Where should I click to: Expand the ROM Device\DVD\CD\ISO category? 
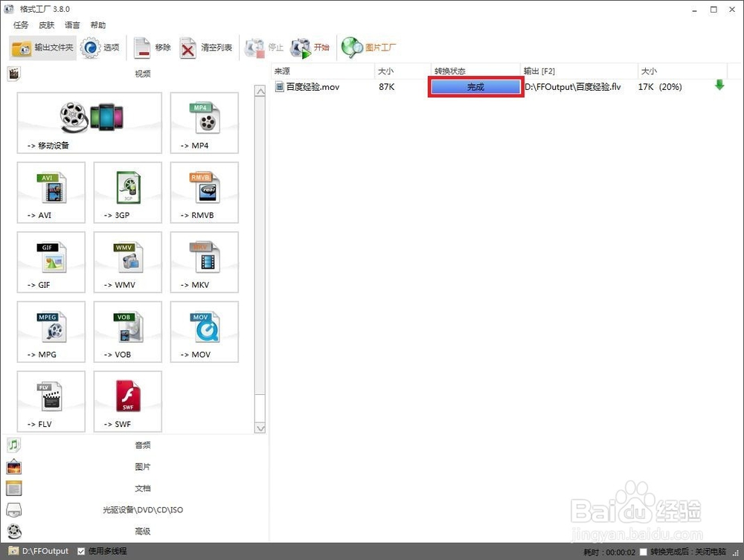[135, 509]
